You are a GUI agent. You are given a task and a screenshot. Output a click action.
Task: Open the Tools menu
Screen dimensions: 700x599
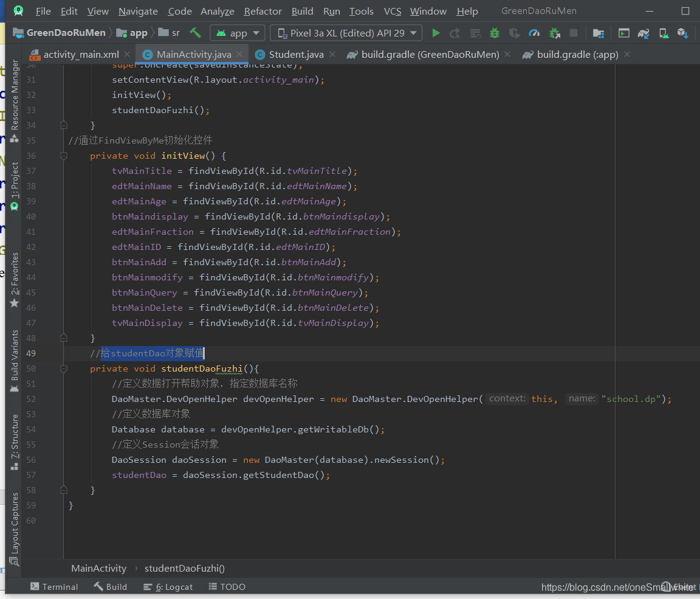tap(361, 11)
